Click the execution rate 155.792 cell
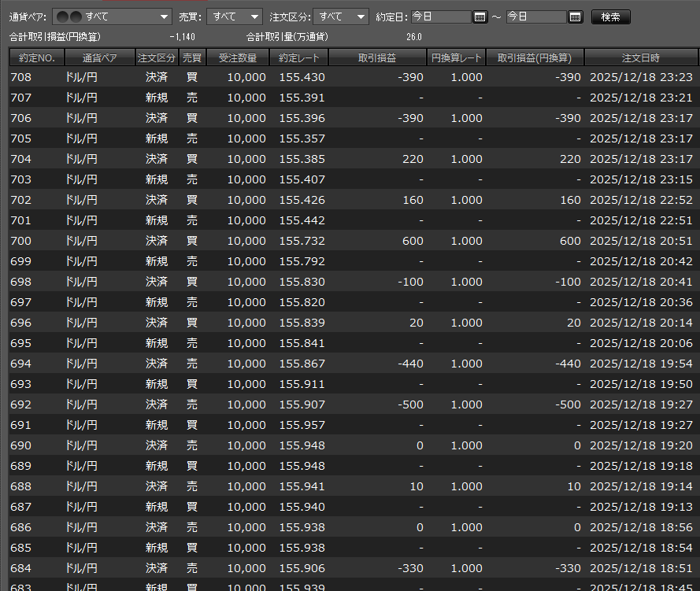This screenshot has width=700, height=591. 302,261
